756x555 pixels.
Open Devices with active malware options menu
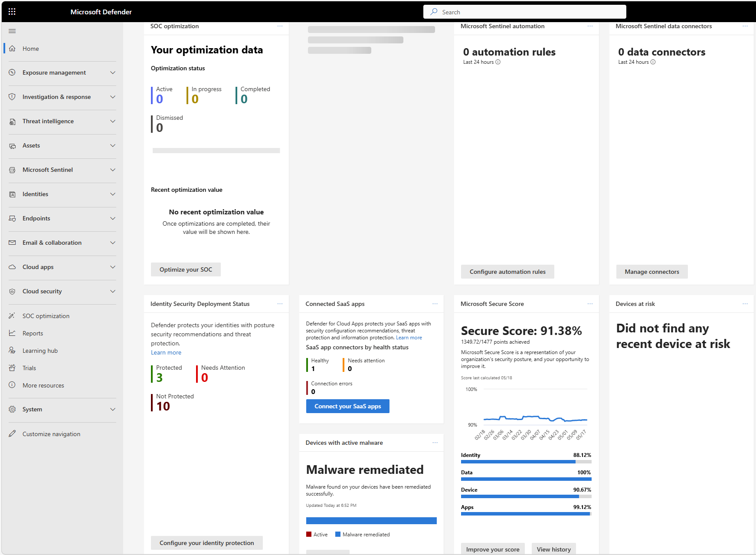click(435, 443)
